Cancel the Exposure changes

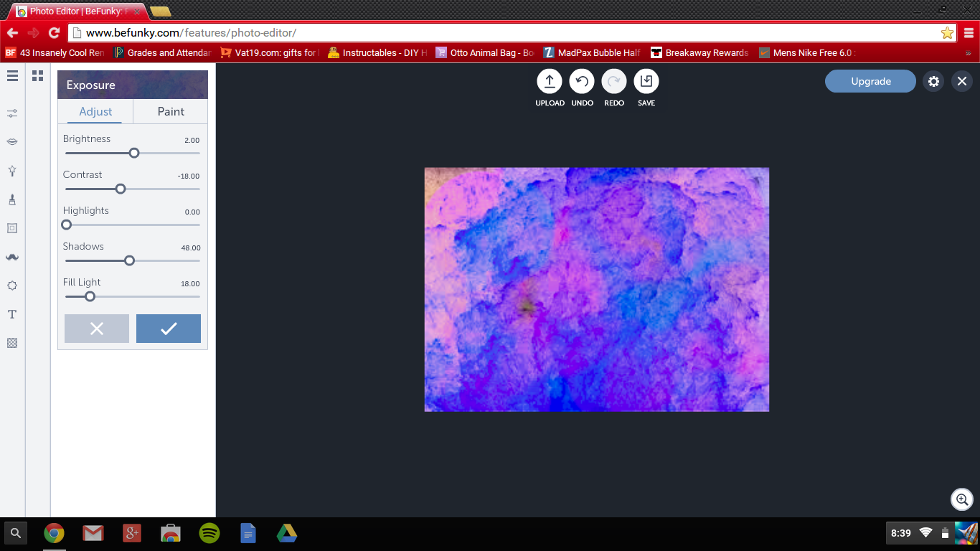point(97,329)
